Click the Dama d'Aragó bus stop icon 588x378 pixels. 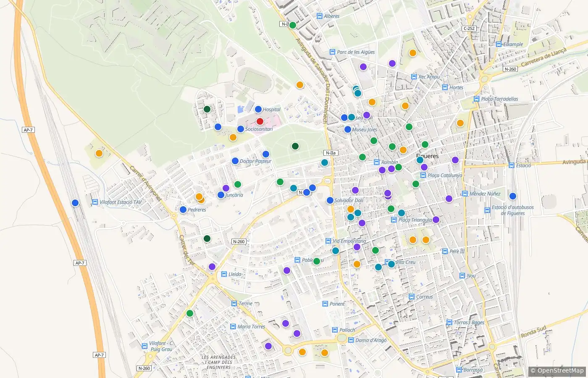pyautogui.click(x=351, y=340)
